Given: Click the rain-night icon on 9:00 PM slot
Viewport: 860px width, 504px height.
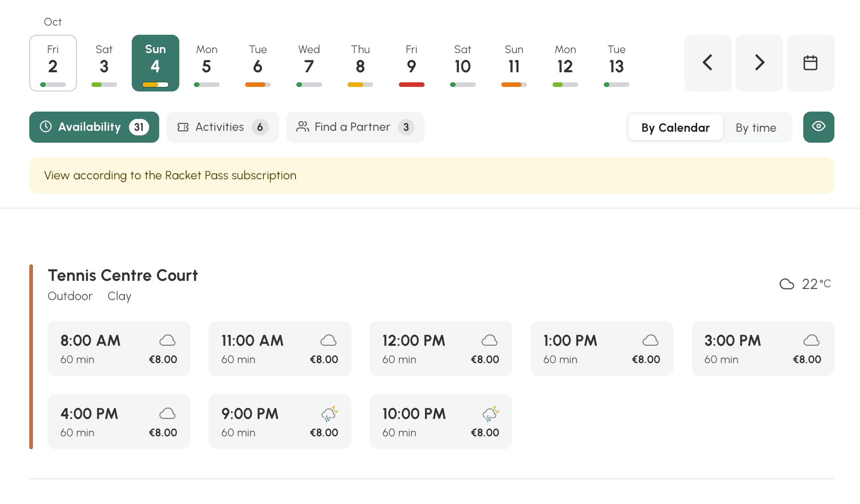Looking at the screenshot, I should pyautogui.click(x=329, y=413).
